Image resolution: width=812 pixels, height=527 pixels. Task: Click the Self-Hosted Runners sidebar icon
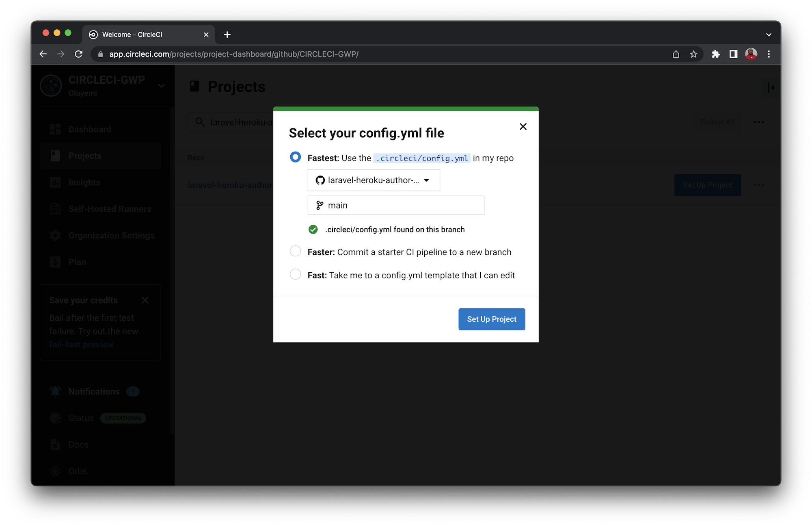[x=55, y=208]
